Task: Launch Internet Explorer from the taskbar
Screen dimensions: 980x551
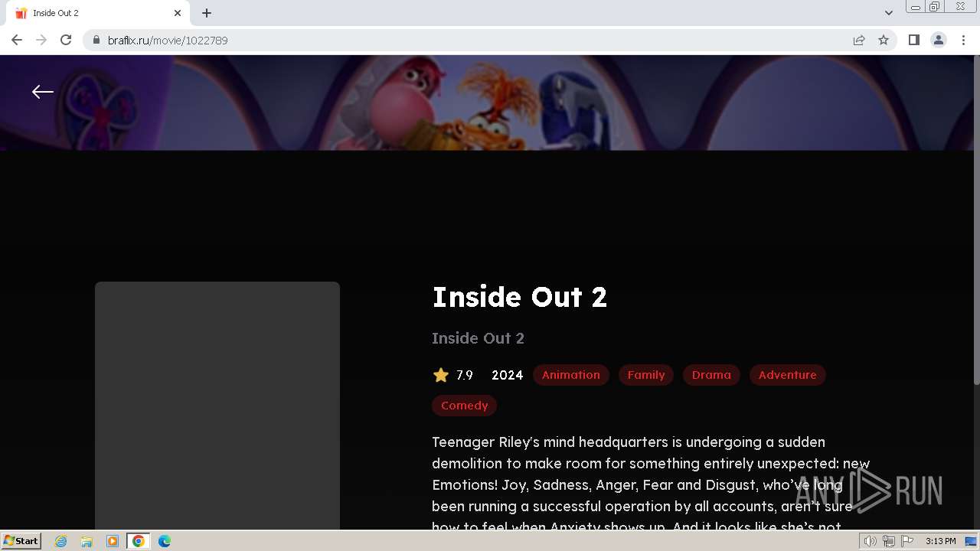Action: [x=61, y=541]
